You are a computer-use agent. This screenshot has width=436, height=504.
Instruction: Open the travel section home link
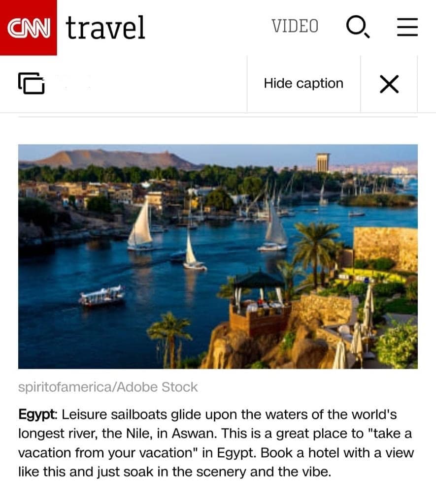coord(105,28)
